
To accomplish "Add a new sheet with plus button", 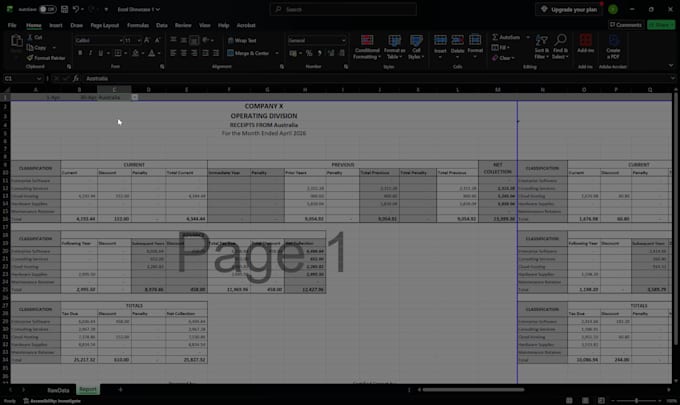I will pyautogui.click(x=120, y=390).
